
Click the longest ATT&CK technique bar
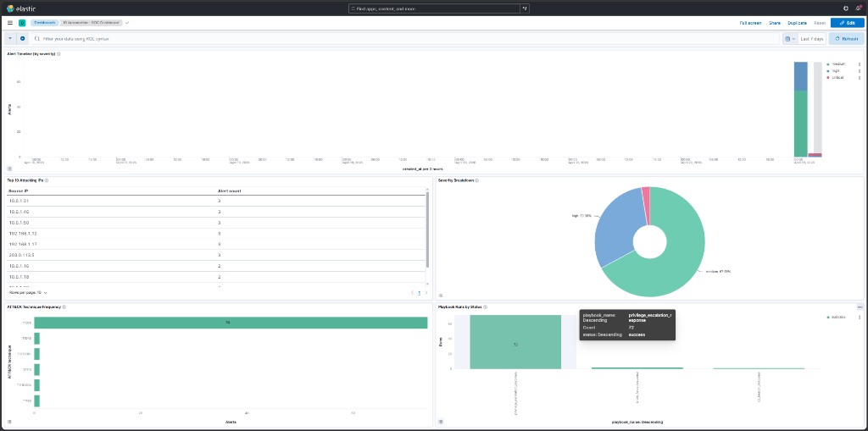click(x=231, y=323)
